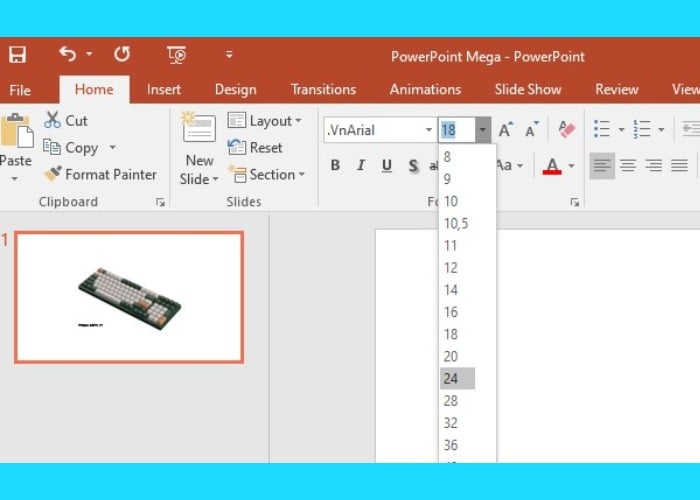Click the Redo icon in quick access
The width and height of the screenshot is (700, 500).
coord(121,54)
